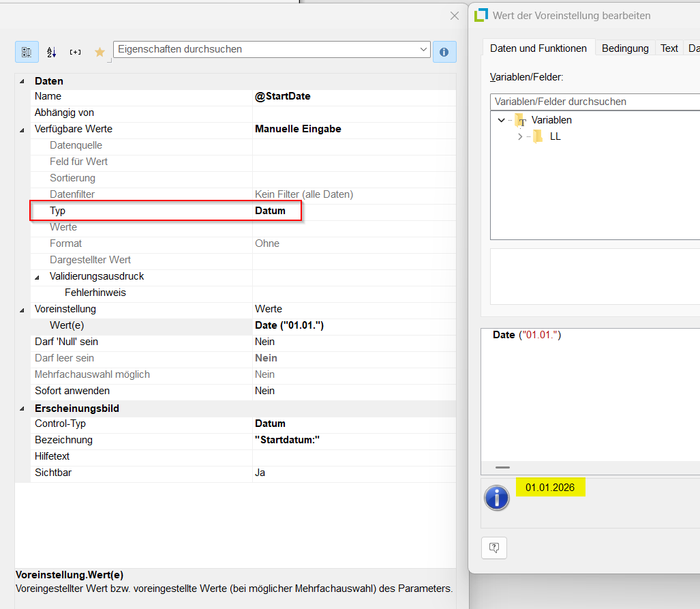
Task: Open the Bedingung tab
Action: point(624,48)
